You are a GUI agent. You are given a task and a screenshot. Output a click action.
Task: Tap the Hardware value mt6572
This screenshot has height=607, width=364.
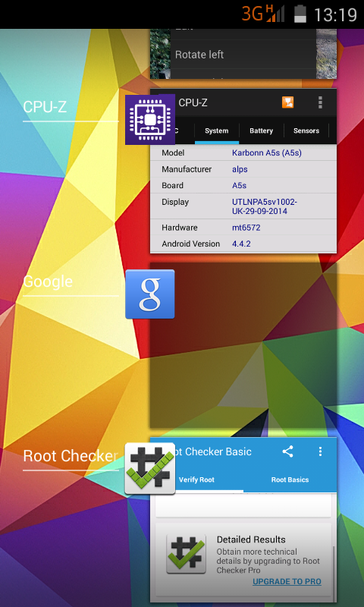click(246, 228)
